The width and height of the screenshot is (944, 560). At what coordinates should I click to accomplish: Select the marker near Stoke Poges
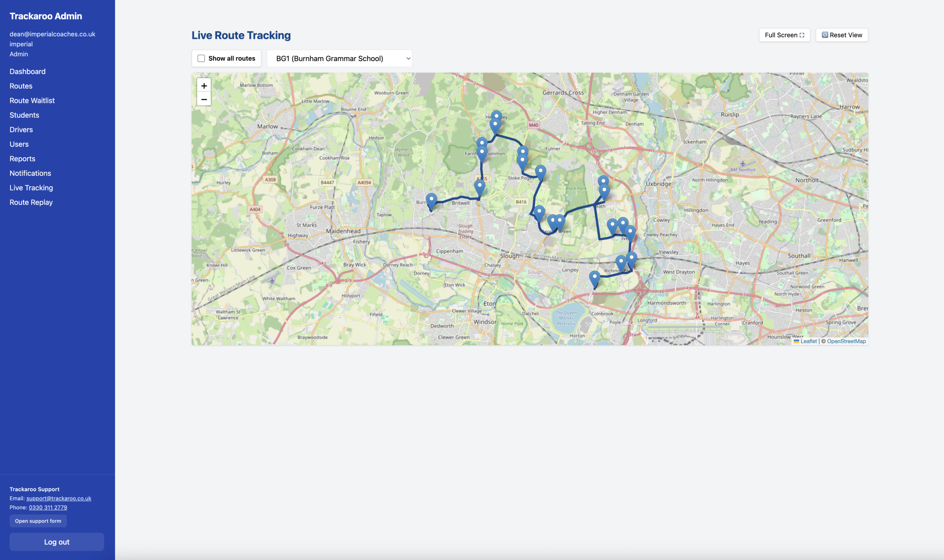540,172
